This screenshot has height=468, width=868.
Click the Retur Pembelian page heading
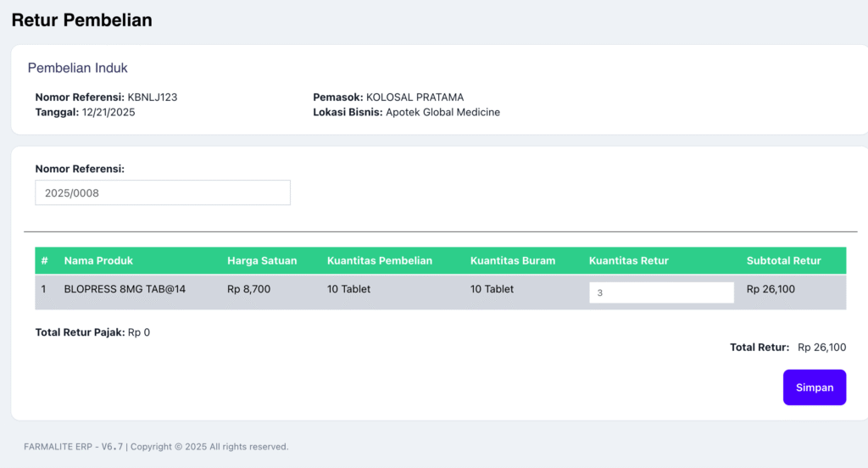[82, 19]
